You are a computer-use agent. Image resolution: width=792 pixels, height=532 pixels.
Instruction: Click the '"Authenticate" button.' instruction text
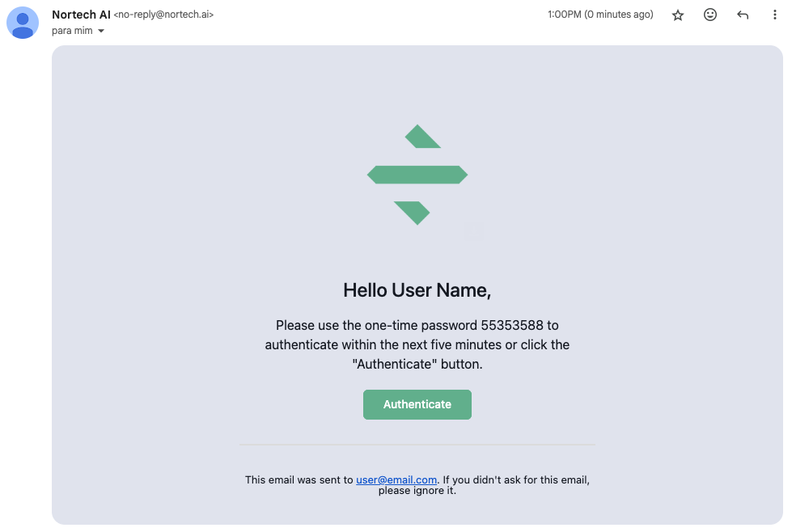417,364
